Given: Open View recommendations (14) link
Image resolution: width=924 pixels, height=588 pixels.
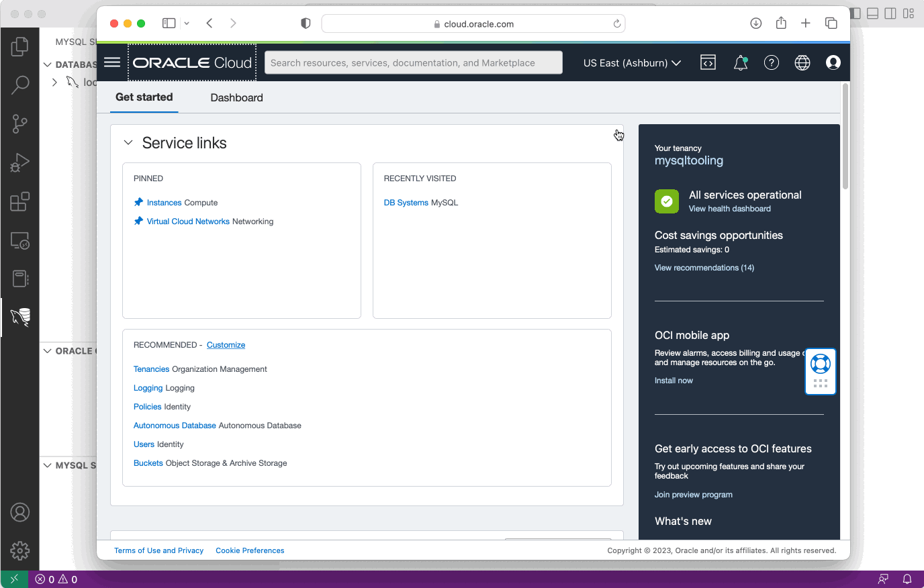Looking at the screenshot, I should pyautogui.click(x=704, y=267).
